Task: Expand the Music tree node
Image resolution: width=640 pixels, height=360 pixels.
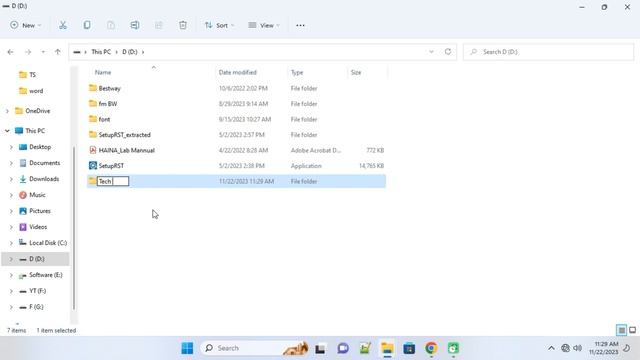Action: [11, 195]
